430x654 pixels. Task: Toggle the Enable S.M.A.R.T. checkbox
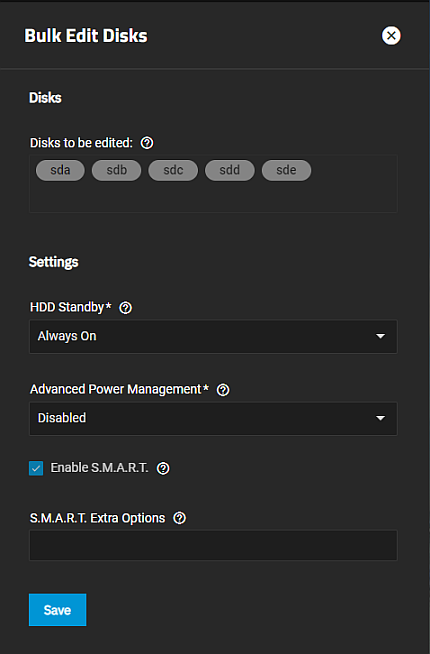tap(36, 468)
